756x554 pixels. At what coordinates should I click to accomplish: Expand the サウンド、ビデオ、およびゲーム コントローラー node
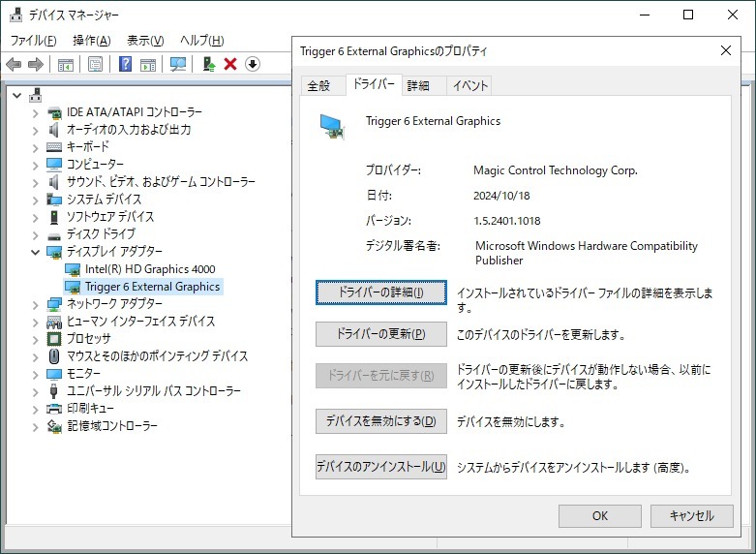(35, 182)
